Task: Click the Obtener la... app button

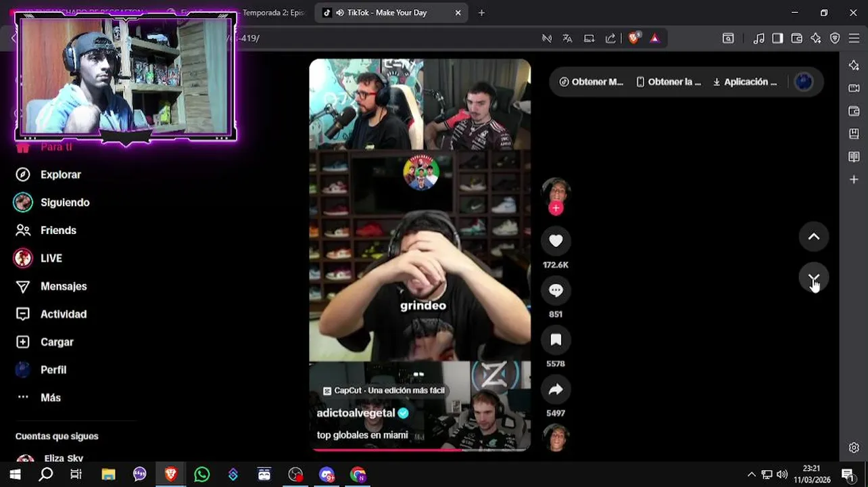Action: click(669, 82)
